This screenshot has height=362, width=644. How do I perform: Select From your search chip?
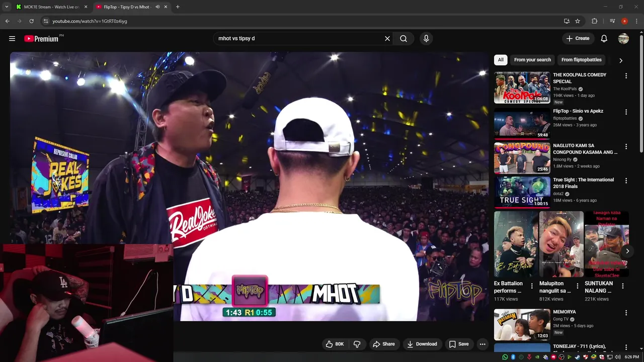(532, 60)
